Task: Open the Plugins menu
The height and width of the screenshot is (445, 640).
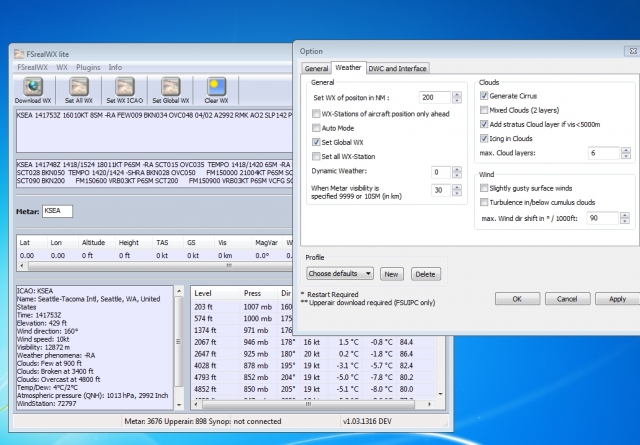Action: click(x=88, y=67)
